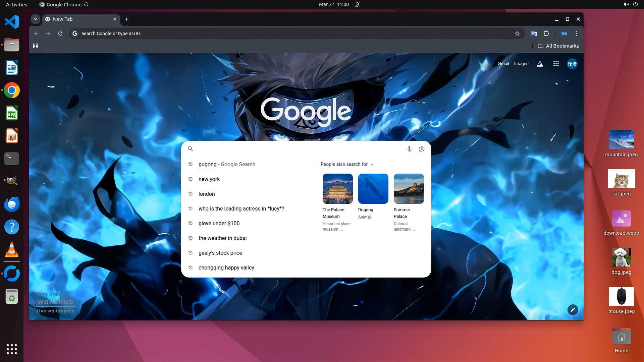The height and width of the screenshot is (362, 644).
Task: Click Customize Chrome pencil button
Action: pos(573,309)
